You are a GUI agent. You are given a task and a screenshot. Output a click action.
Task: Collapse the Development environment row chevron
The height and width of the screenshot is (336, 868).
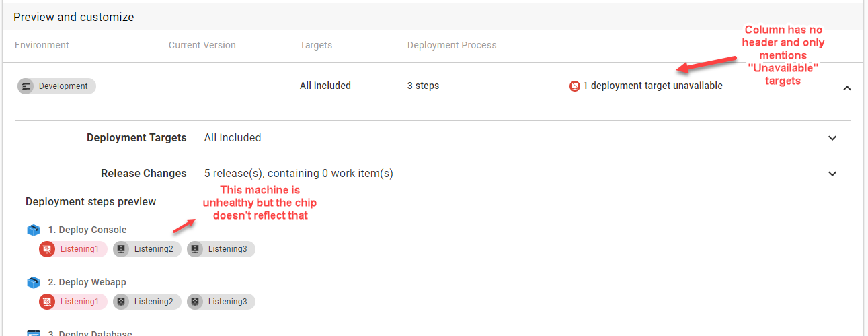(847, 88)
